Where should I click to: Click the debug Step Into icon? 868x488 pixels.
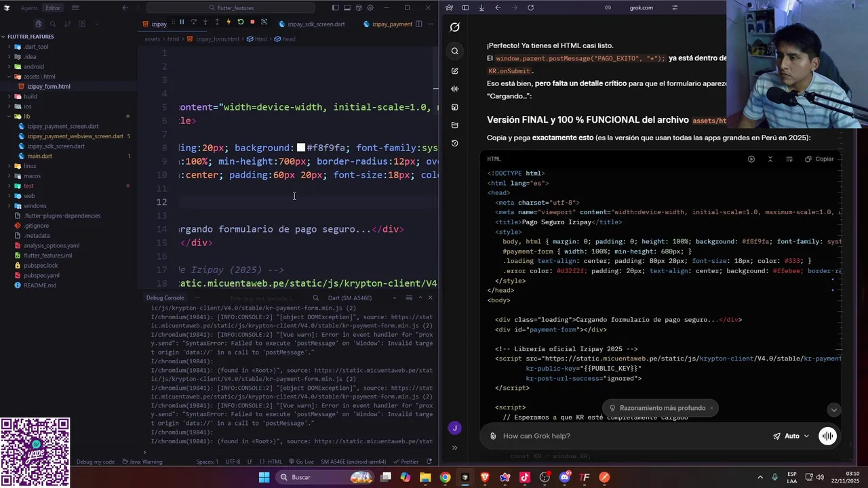(205, 22)
